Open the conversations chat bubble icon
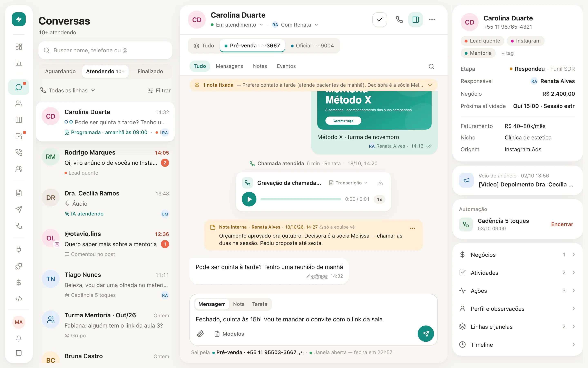 (x=19, y=87)
